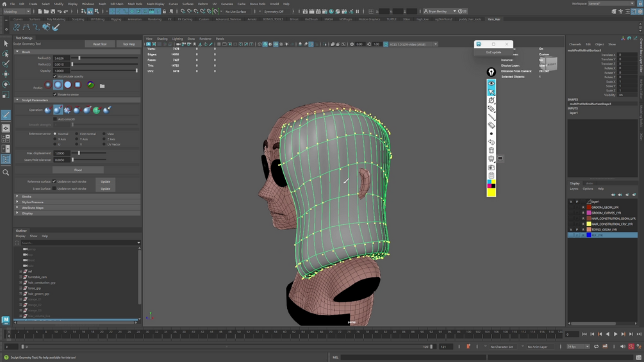Click the pointer arrow in floating toolbar
Image resolution: width=644 pixels, height=362 pixels.
tap(491, 92)
